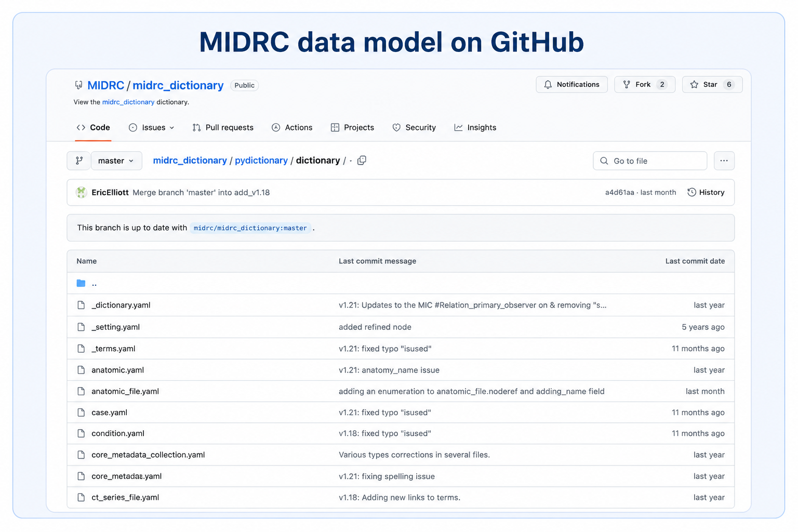This screenshot has width=798, height=532.
Task: Click the file icon for _setting.yaml
Action: pyautogui.click(x=81, y=327)
